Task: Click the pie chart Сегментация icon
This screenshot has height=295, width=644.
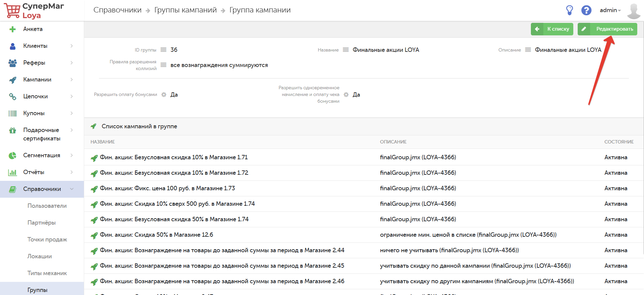Action: click(x=12, y=156)
